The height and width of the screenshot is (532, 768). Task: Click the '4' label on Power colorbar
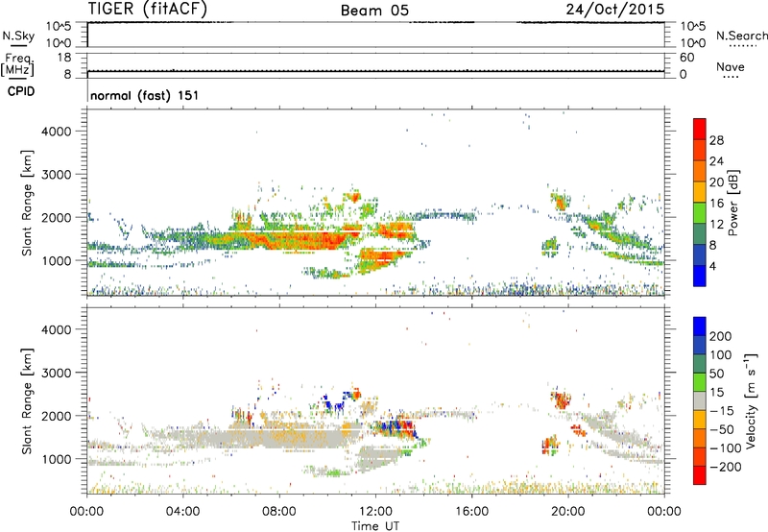point(712,266)
